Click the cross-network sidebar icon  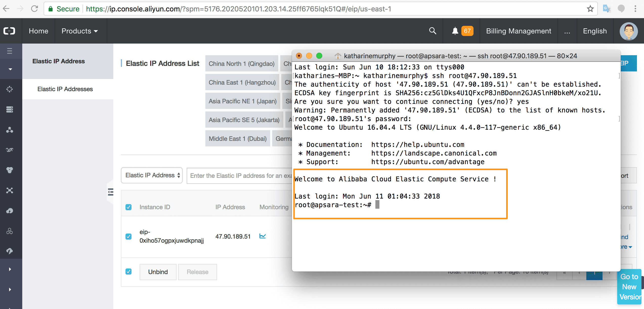pyautogui.click(x=10, y=190)
